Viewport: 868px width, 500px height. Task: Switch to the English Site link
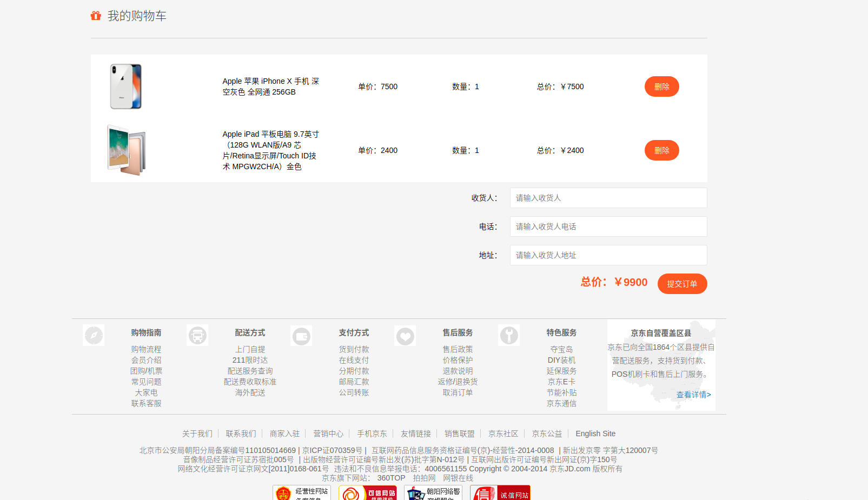(x=595, y=434)
